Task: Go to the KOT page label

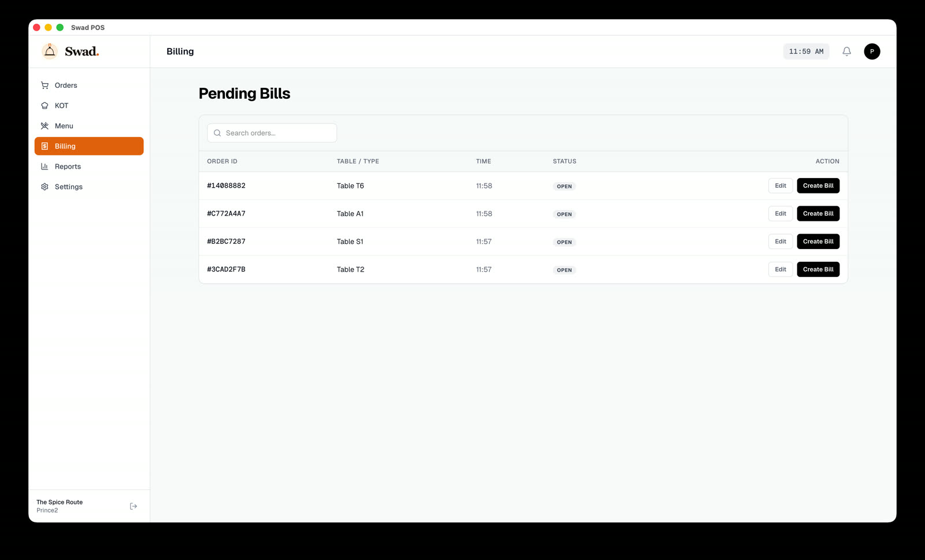Action: click(x=61, y=106)
